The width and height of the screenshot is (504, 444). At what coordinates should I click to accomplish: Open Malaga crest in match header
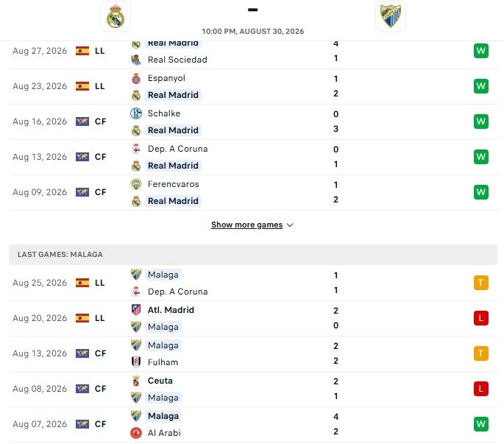tap(391, 16)
